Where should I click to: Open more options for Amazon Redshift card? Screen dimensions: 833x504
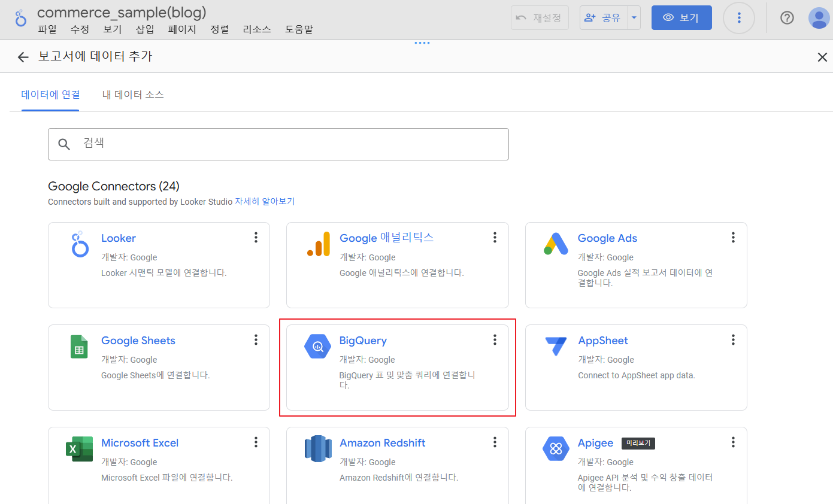[x=495, y=442]
